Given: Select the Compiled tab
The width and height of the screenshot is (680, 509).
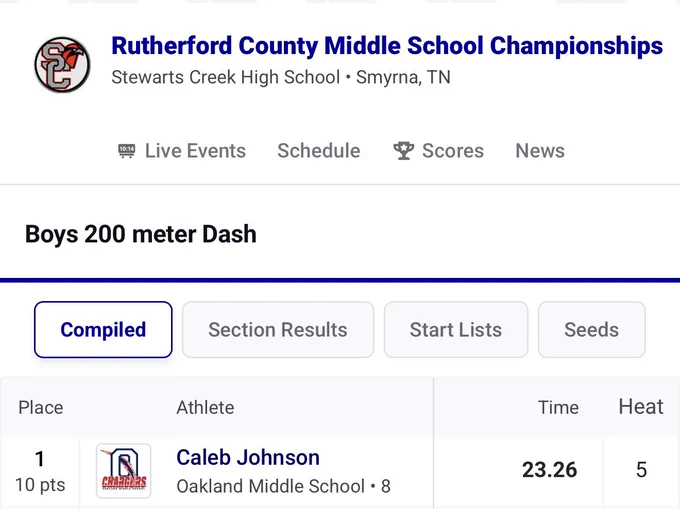Looking at the screenshot, I should (103, 330).
